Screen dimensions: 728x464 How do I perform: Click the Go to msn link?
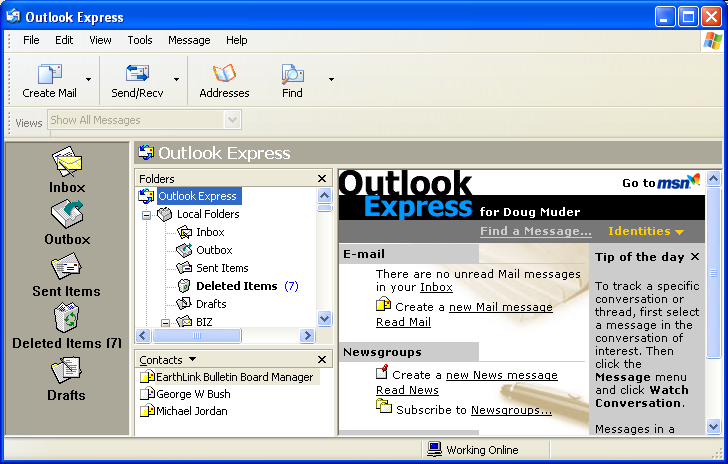click(x=661, y=183)
